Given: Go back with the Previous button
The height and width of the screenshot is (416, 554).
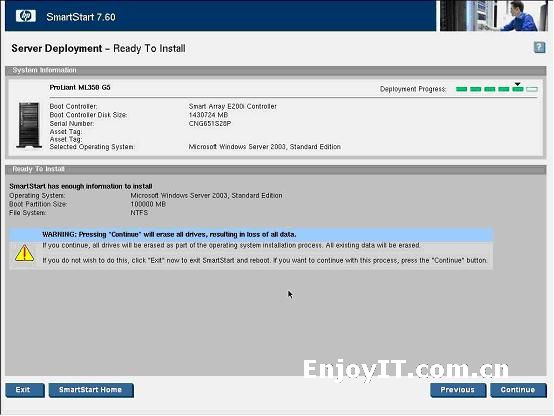Looking at the screenshot, I should 458,390.
